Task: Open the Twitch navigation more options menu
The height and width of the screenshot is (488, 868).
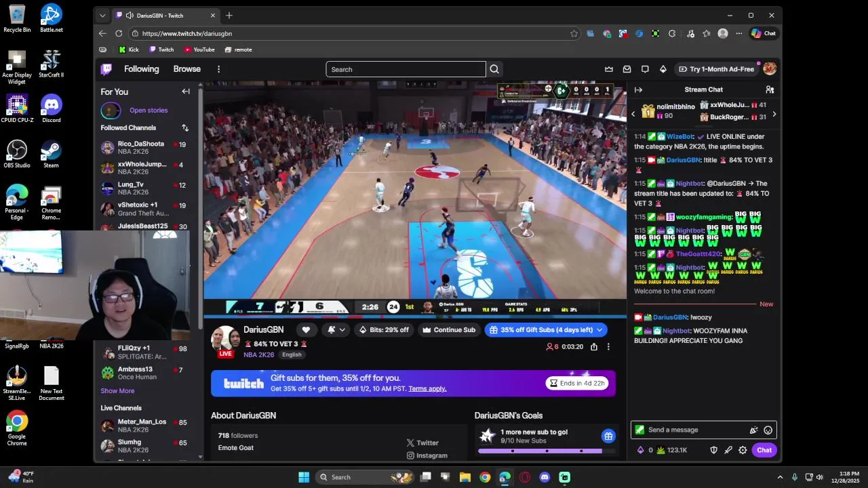Action: pyautogui.click(x=218, y=69)
